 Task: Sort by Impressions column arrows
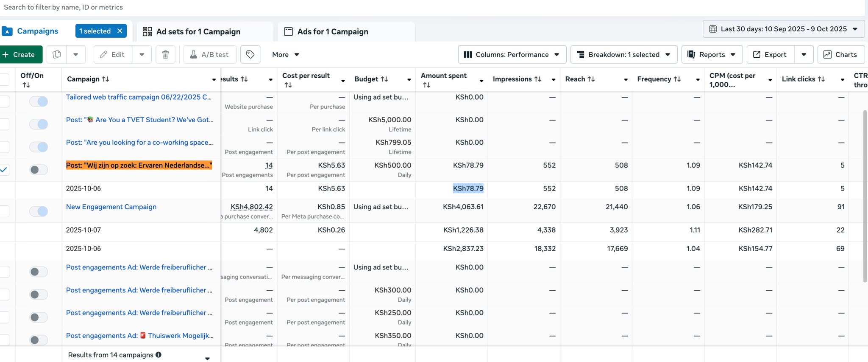[537, 79]
